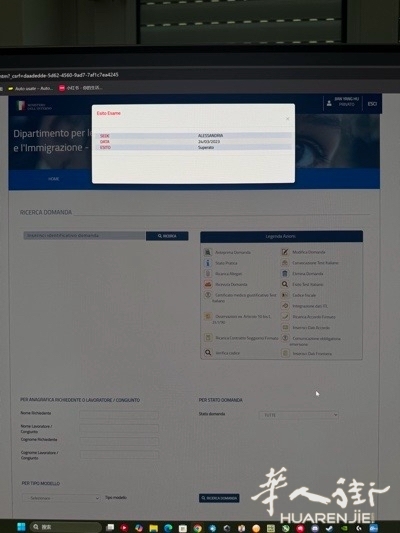
Task: Click the Superato result text
Action: (x=206, y=147)
